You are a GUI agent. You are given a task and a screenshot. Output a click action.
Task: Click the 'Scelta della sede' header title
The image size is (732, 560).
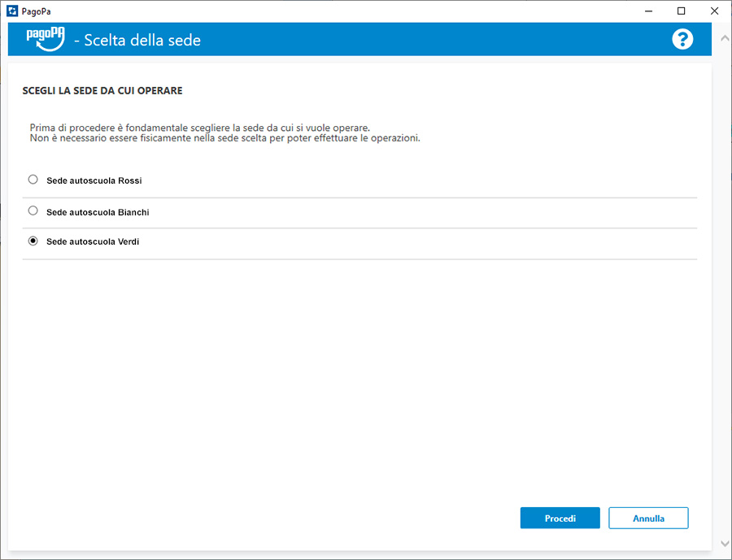(x=142, y=40)
